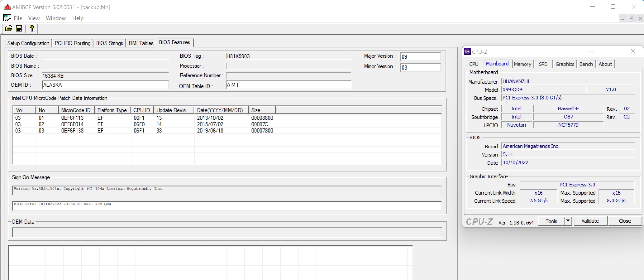Screen dimensions: 644x280
Task: Open the File menu
Action: tap(18, 18)
